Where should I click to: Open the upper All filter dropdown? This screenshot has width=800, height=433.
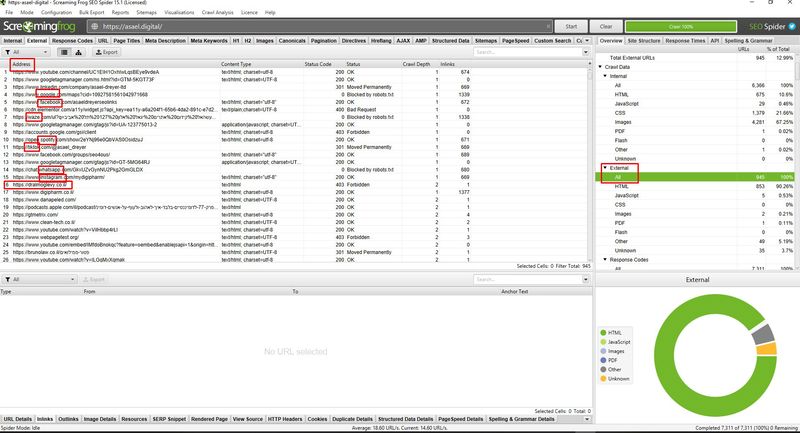(27, 52)
